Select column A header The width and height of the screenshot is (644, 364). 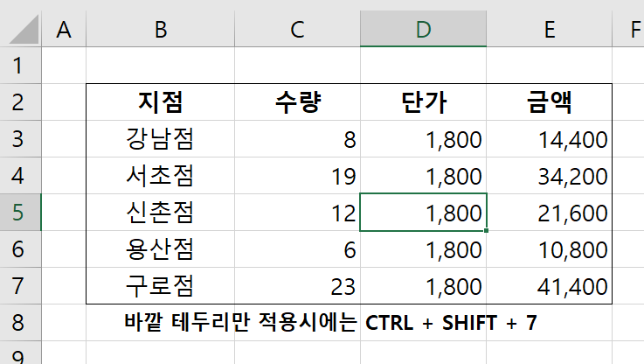click(64, 29)
